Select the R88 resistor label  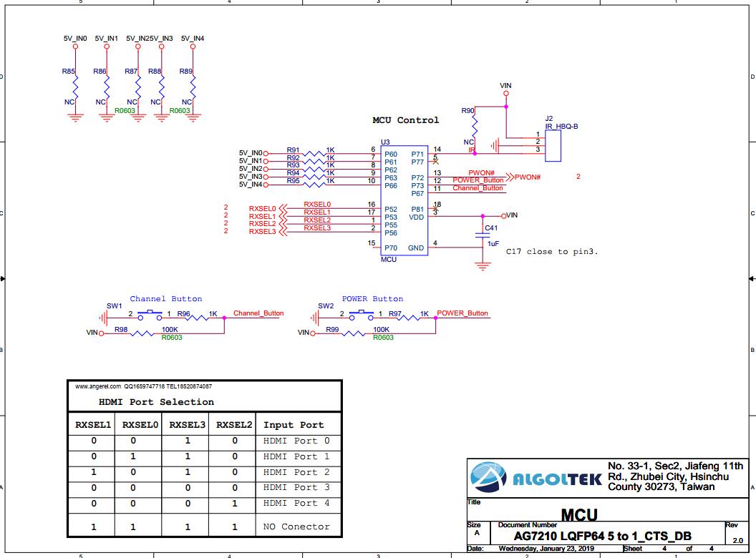pyautogui.click(x=155, y=72)
